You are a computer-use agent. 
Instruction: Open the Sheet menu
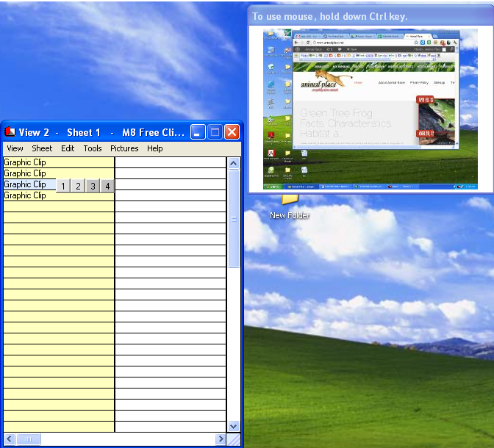[42, 148]
